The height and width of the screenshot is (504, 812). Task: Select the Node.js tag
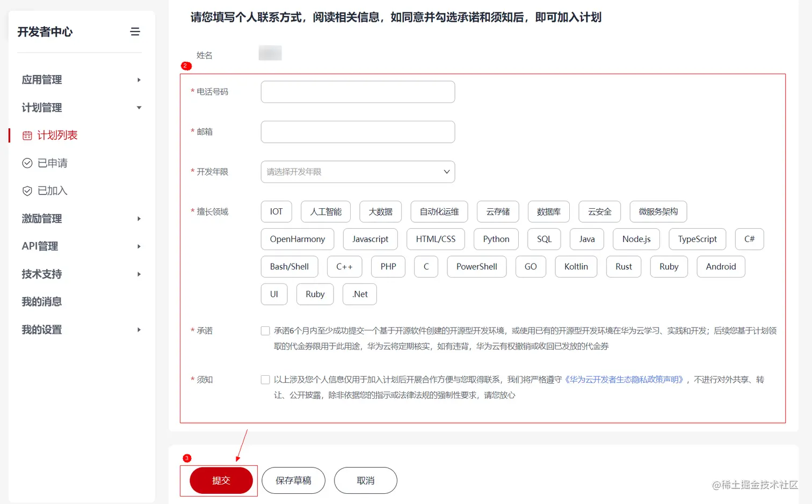point(636,239)
